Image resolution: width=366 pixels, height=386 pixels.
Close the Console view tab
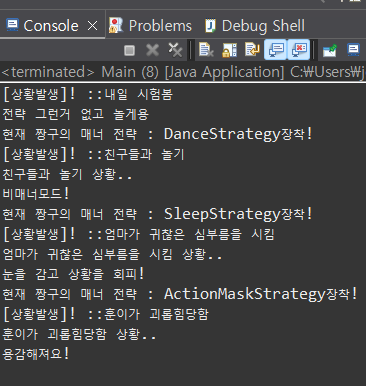click(x=92, y=26)
